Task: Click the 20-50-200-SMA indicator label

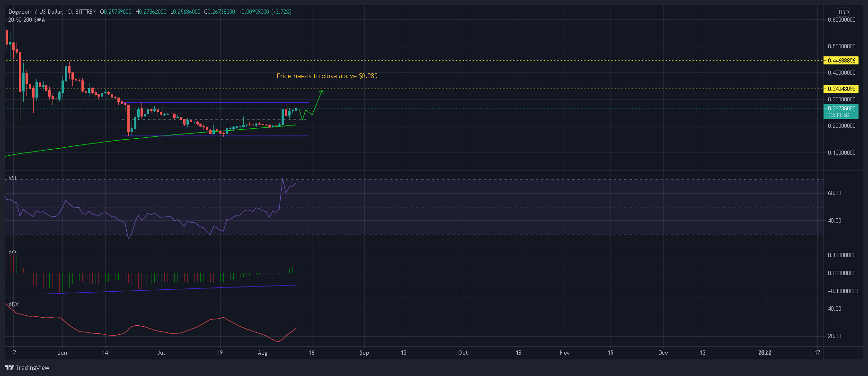Action: [x=27, y=20]
